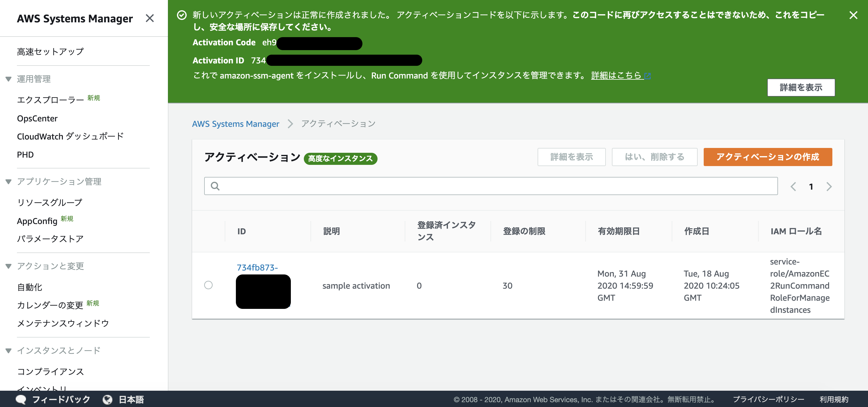The image size is (868, 407).
Task: Click the next page chevron in pagination
Action: coord(829,186)
